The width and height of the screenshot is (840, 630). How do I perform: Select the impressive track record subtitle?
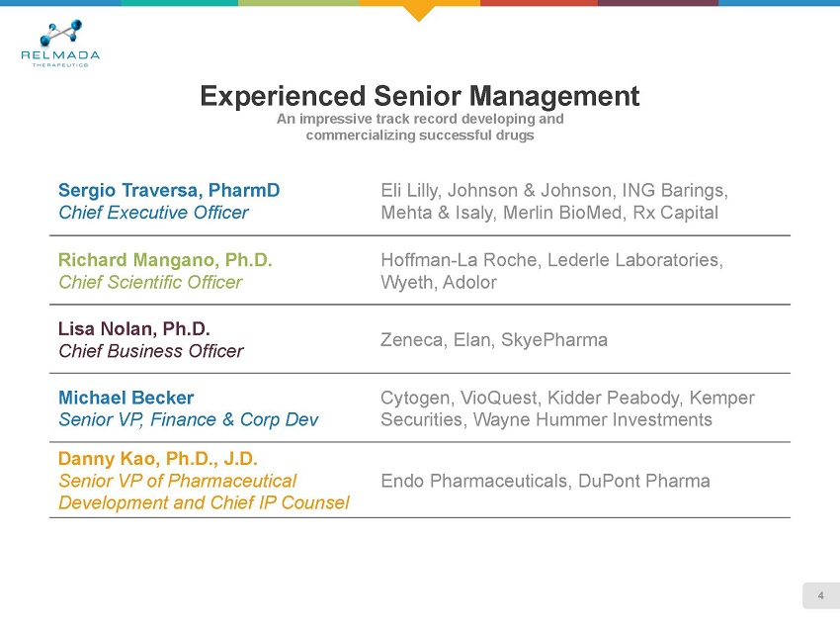click(419, 127)
